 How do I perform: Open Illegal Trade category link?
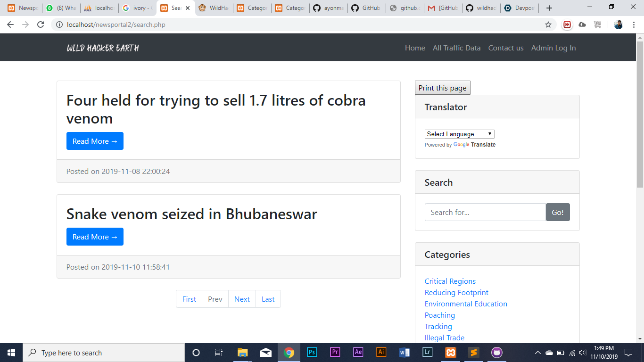pos(444,337)
